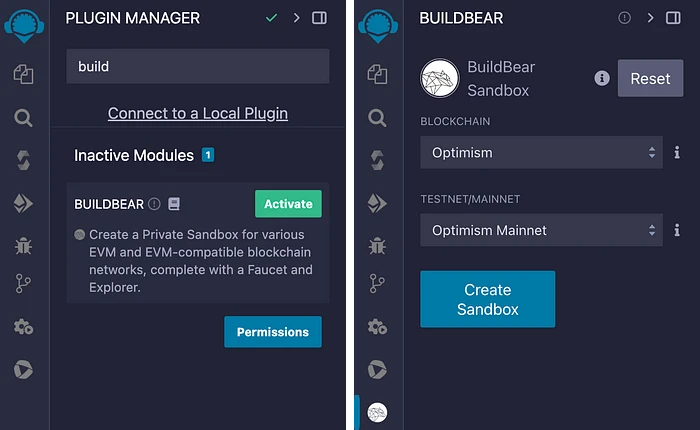Click plugin search field containing "build"
Image resolution: width=700 pixels, height=430 pixels.
(x=198, y=67)
